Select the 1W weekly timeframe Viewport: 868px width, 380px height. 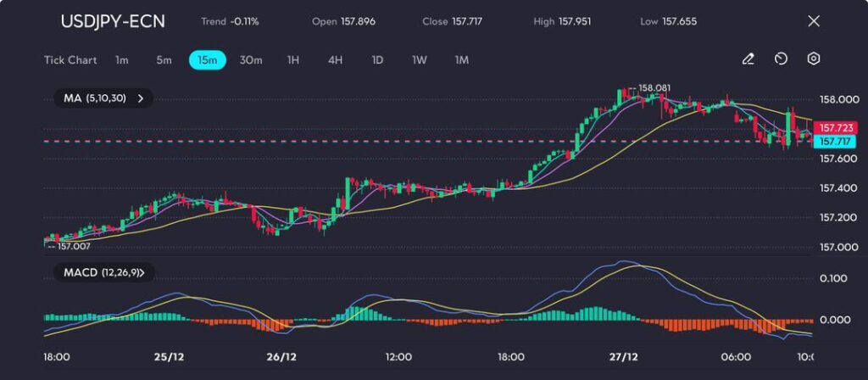[420, 60]
